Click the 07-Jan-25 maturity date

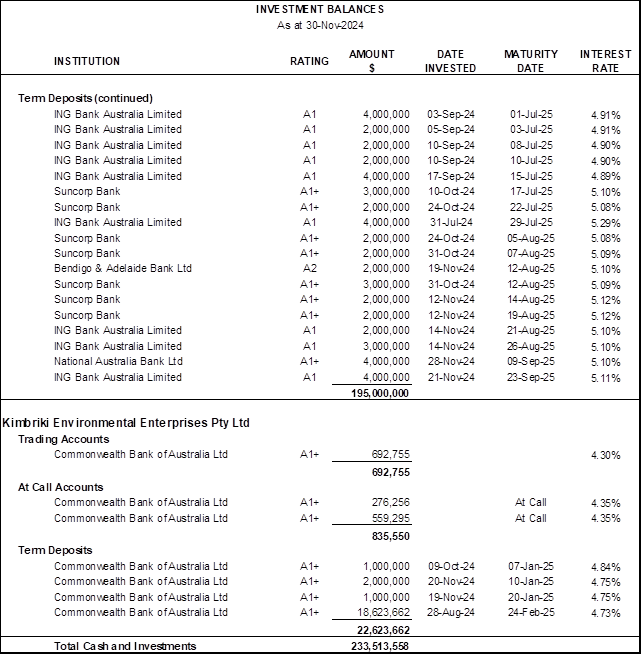pos(531,566)
